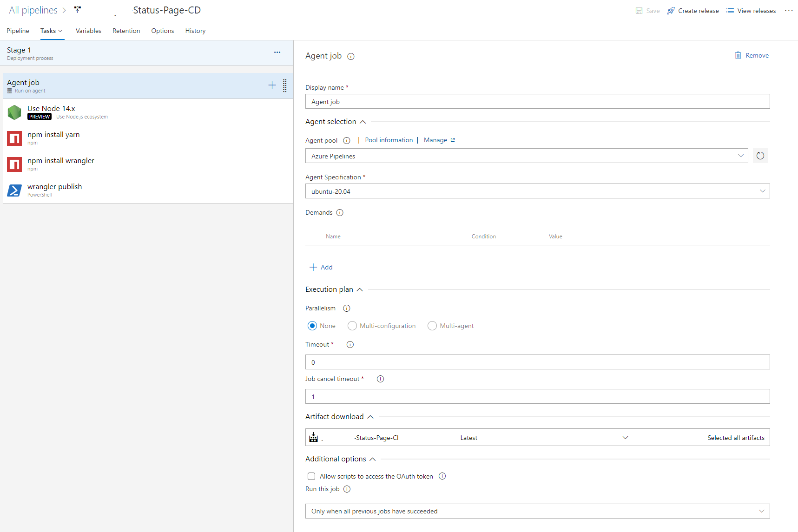Click the Timeout info icon
This screenshot has width=798, height=532.
tap(350, 345)
